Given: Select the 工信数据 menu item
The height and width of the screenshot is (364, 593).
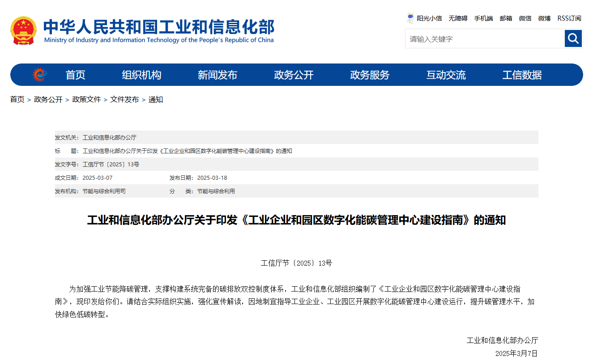Looking at the screenshot, I should [x=522, y=75].
